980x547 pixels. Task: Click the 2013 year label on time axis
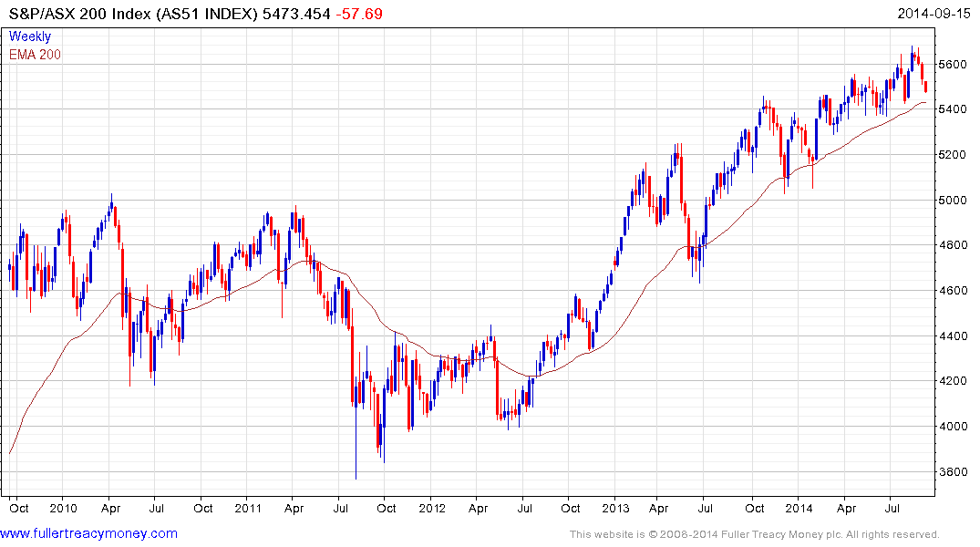pos(615,508)
